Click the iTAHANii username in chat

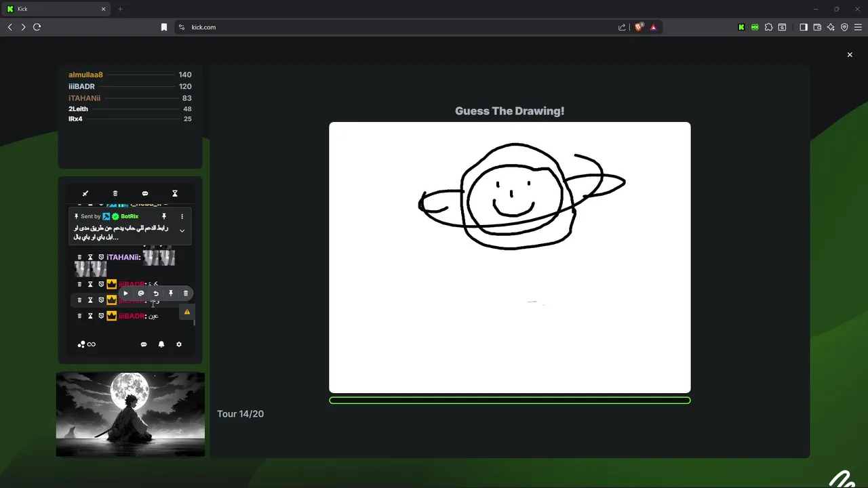122,258
